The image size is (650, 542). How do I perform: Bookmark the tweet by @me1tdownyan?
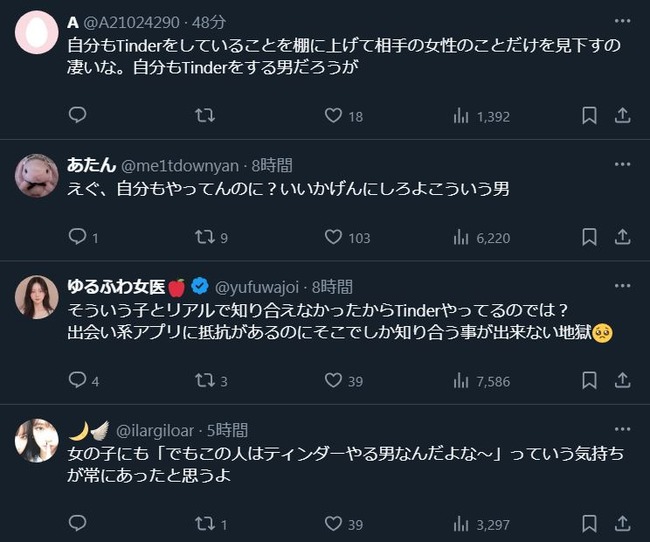(589, 237)
